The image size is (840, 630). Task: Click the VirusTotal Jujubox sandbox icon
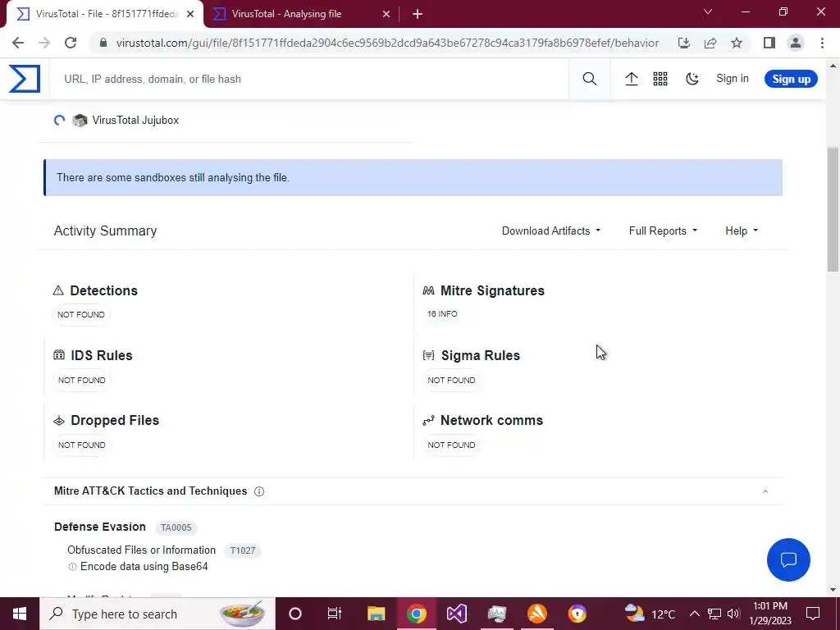click(x=80, y=120)
